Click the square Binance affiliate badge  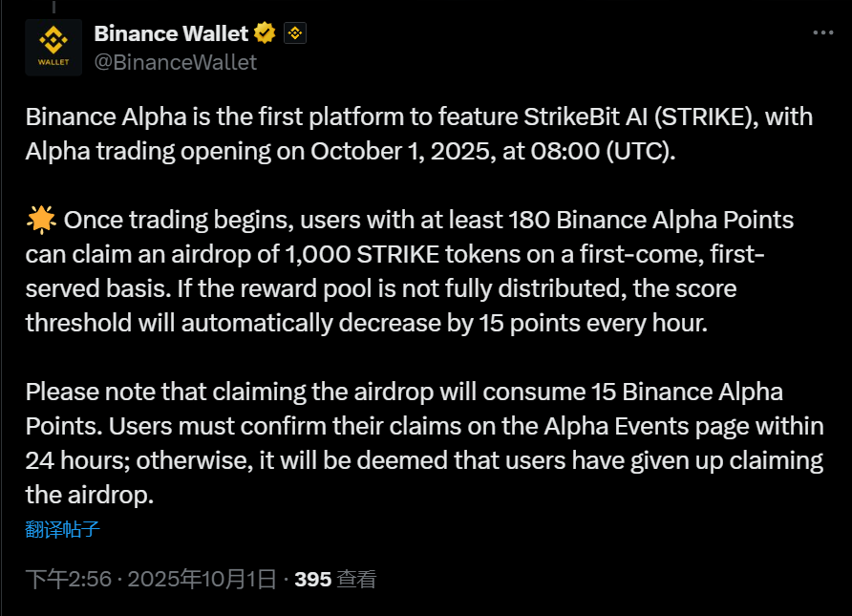click(x=295, y=33)
